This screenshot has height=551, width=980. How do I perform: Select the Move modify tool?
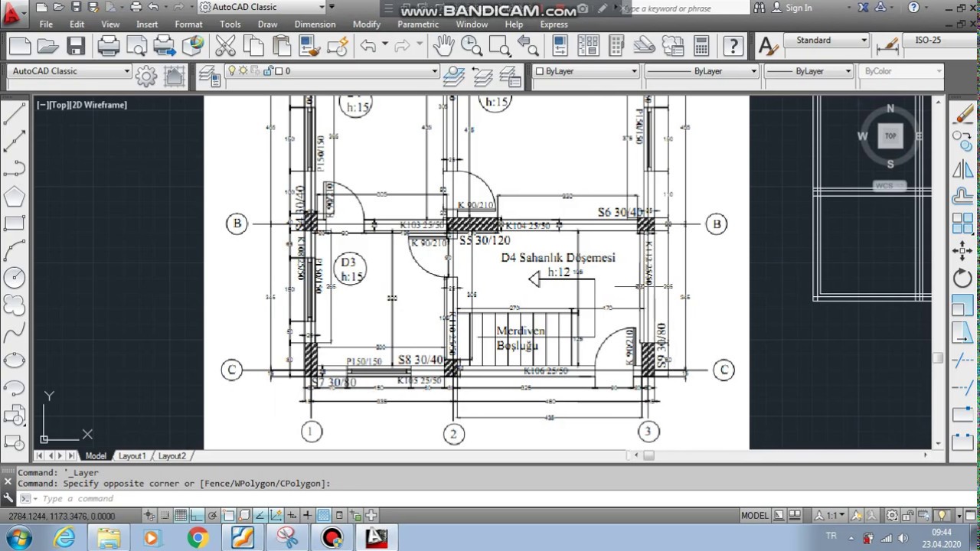coord(962,250)
